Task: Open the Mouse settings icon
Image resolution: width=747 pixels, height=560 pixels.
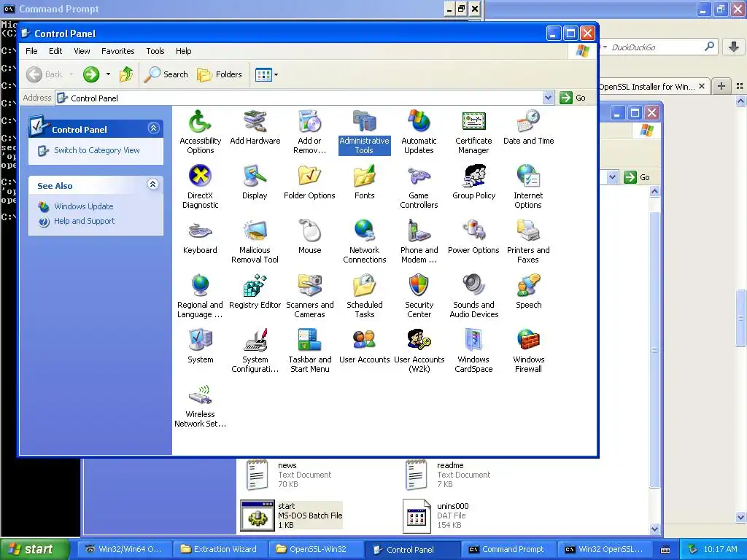Action: [309, 237]
